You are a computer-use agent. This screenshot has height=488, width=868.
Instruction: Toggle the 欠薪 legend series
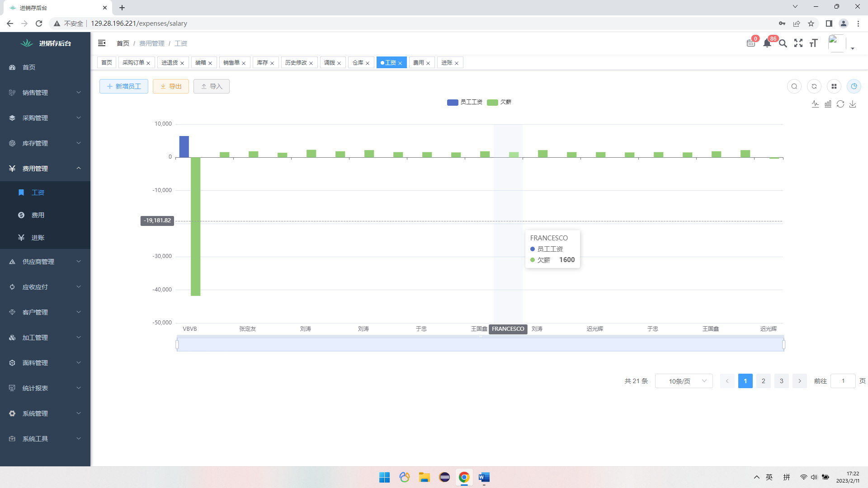[x=500, y=102]
